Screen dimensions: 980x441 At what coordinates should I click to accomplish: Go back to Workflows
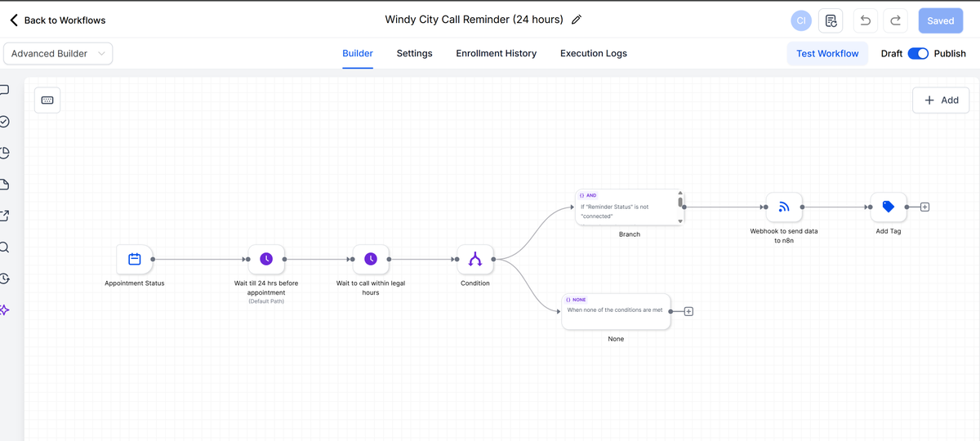pos(57,20)
